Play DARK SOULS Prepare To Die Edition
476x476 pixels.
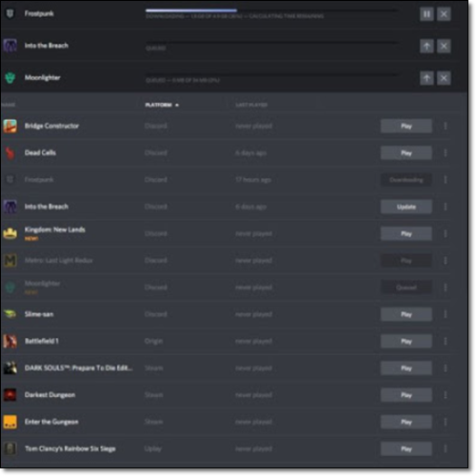click(x=407, y=368)
